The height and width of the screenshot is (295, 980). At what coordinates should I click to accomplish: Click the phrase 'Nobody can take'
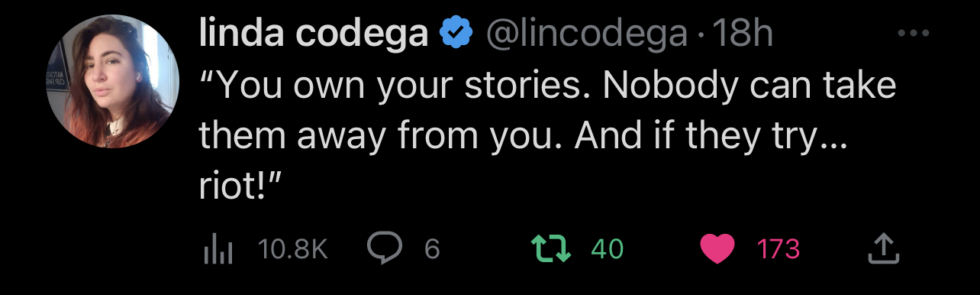click(750, 86)
